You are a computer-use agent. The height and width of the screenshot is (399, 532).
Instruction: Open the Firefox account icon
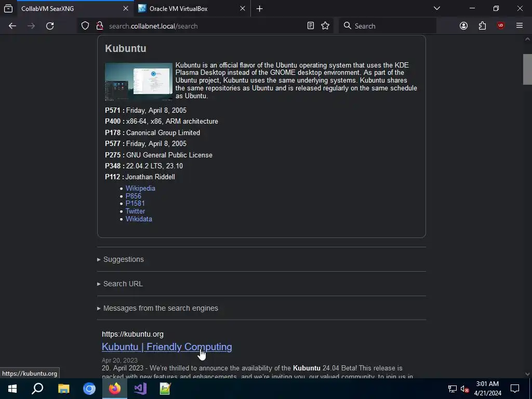(463, 26)
